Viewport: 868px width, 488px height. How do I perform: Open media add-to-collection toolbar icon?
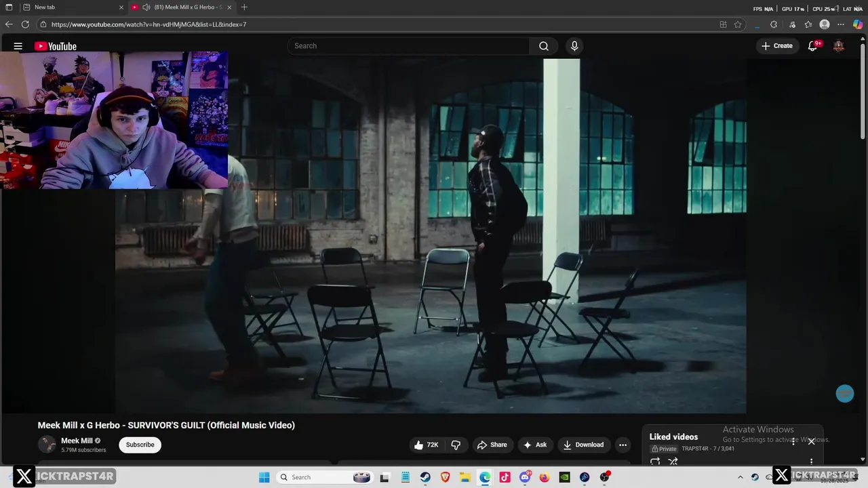[x=791, y=24]
